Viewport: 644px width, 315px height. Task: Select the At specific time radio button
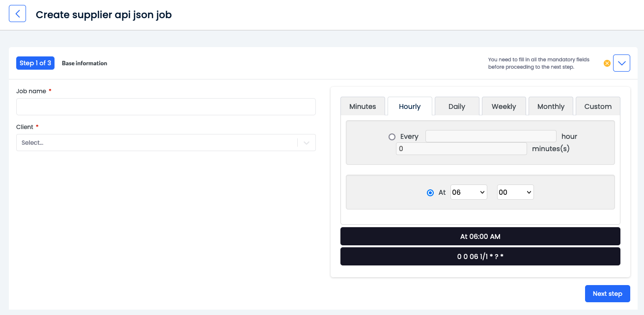pyautogui.click(x=430, y=192)
